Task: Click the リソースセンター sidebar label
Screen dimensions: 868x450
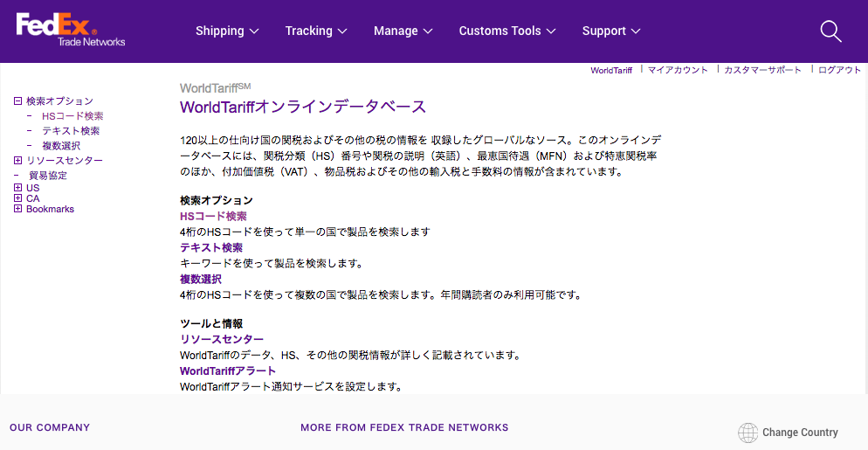Action: (x=65, y=160)
